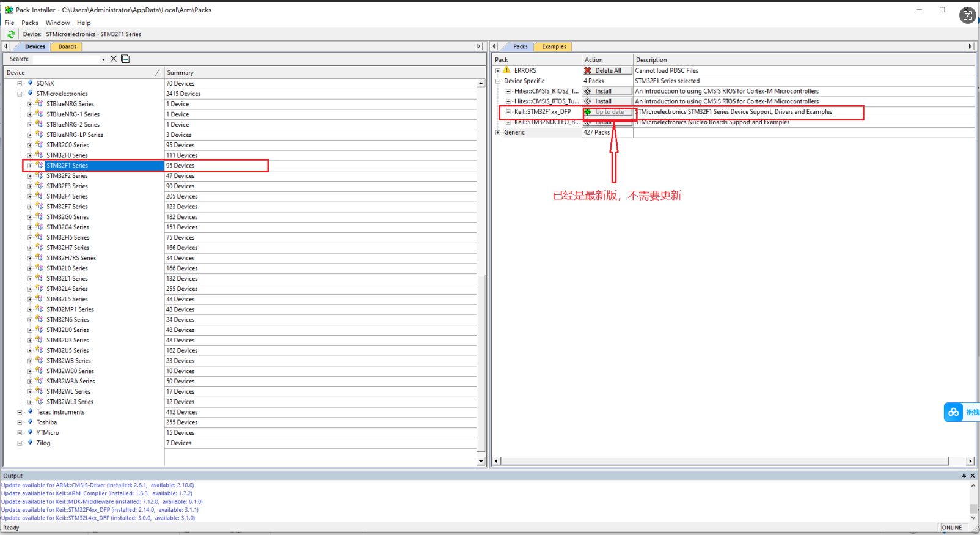Click the Description column header
The image size is (980, 535).
pos(803,60)
